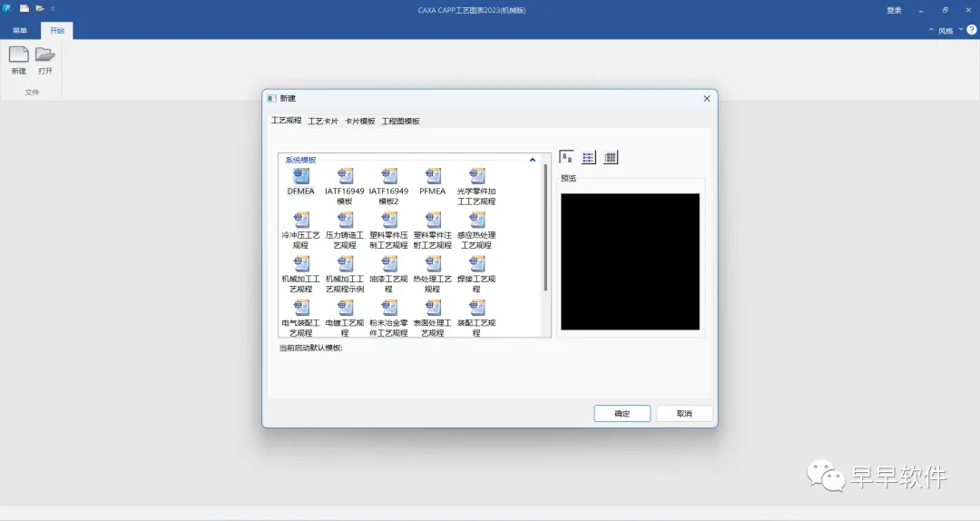Pick 表面处理工艺规程 template

pos(433,318)
